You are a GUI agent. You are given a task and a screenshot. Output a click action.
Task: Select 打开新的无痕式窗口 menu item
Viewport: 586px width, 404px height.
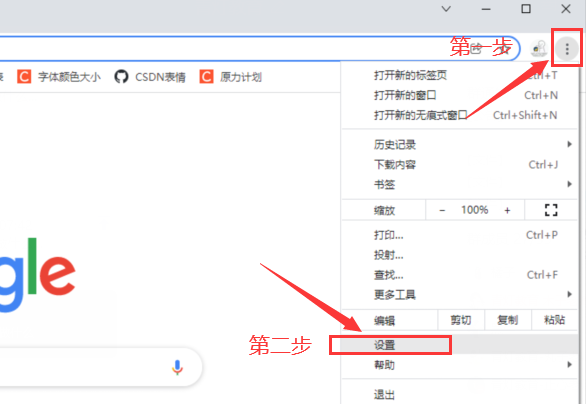coord(460,115)
